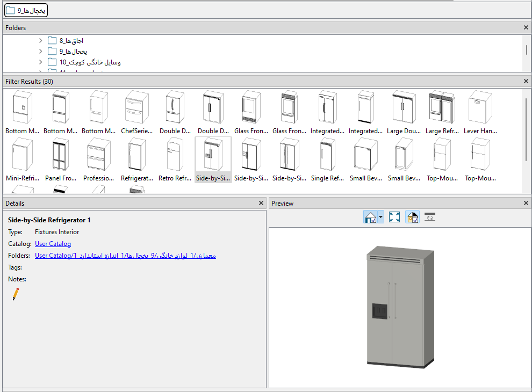Viewport: 532px width, 392px height.
Task: Close the Details panel
Action: (261, 204)
